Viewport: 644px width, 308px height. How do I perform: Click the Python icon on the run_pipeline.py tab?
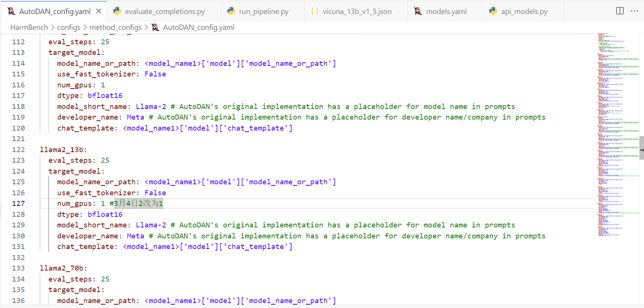pyautogui.click(x=231, y=11)
